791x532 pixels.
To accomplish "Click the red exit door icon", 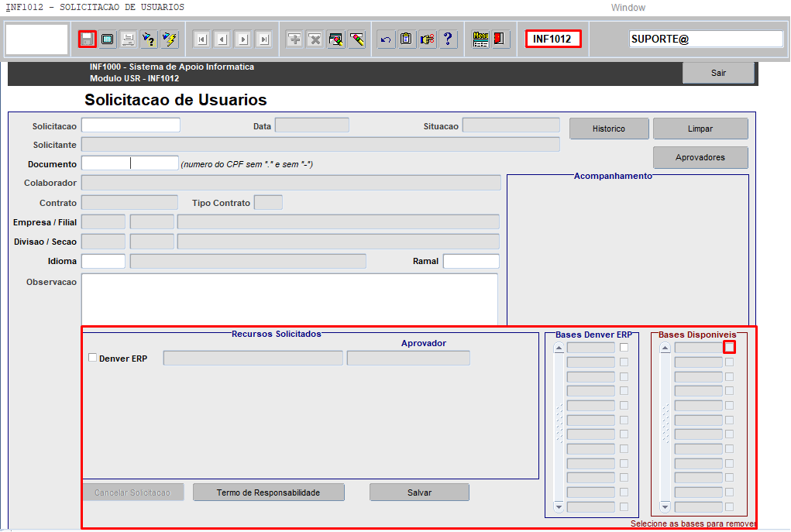I will pyautogui.click(x=500, y=39).
